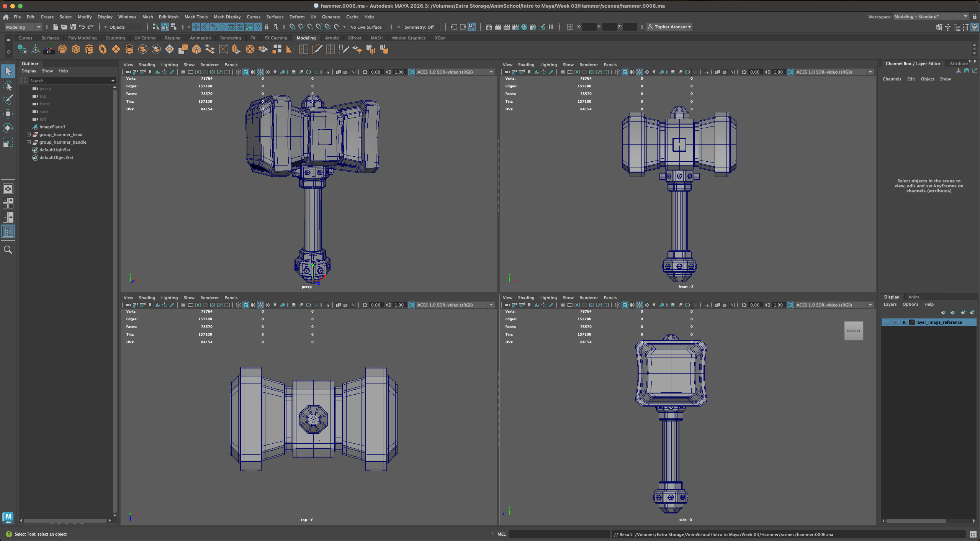Viewport: 980px width, 541px height.
Task: Expand group_hammer_head in the Outliner
Action: click(x=29, y=134)
